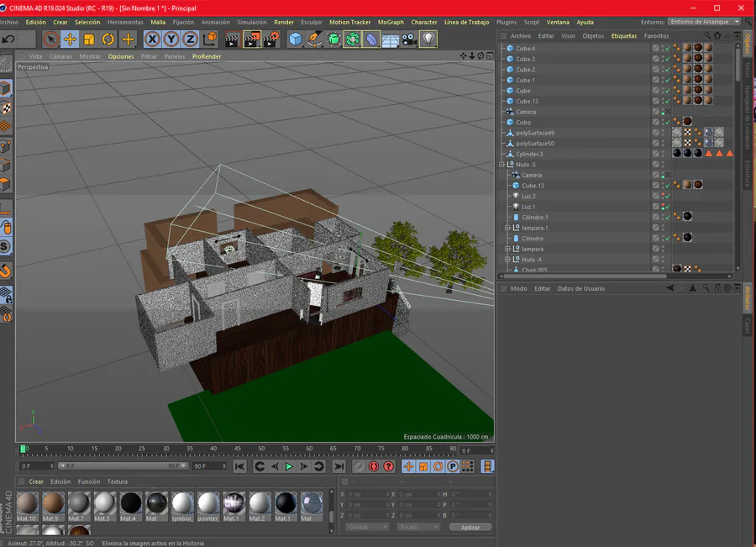Click the coordinate system icon
This screenshot has width=756, height=547.
210,39
